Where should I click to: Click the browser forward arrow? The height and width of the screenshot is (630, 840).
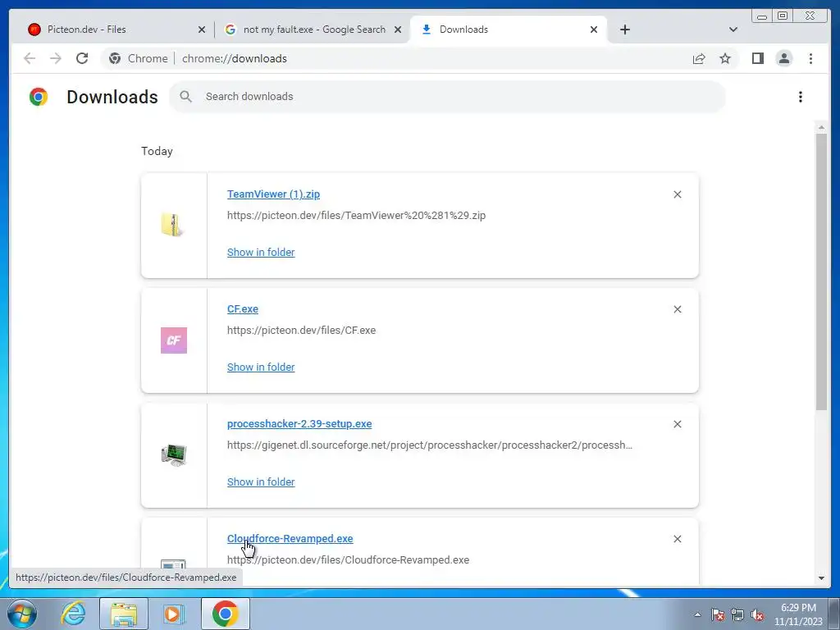coord(55,58)
